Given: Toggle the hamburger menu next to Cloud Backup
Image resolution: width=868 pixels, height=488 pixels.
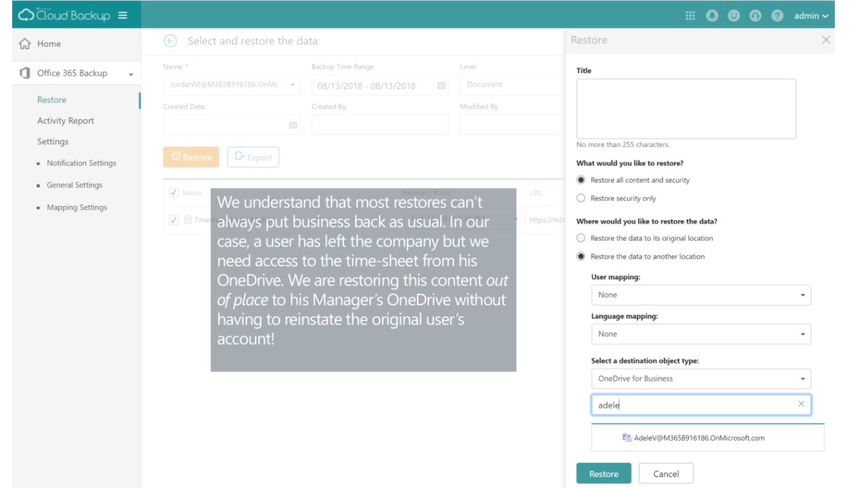Looking at the screenshot, I should coord(123,15).
